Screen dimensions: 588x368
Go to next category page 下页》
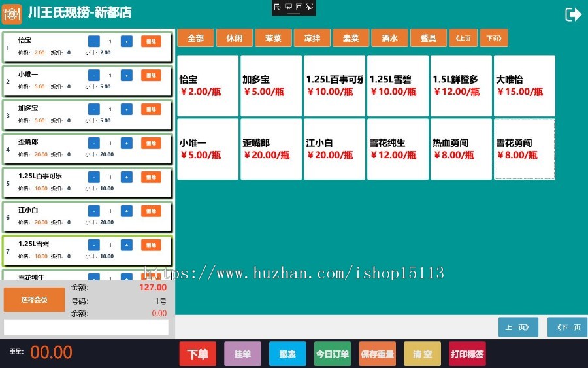pyautogui.click(x=494, y=38)
